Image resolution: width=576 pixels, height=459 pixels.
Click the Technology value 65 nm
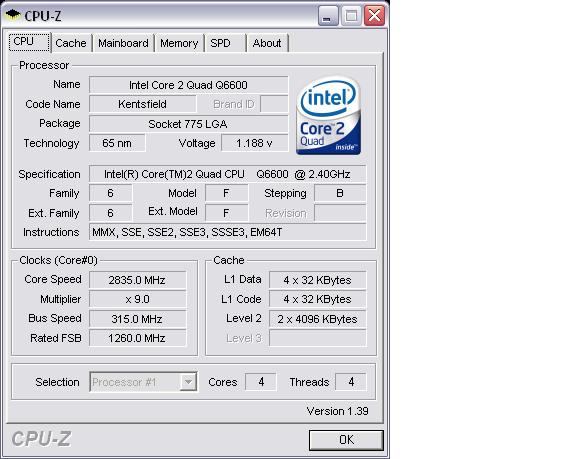(117, 143)
